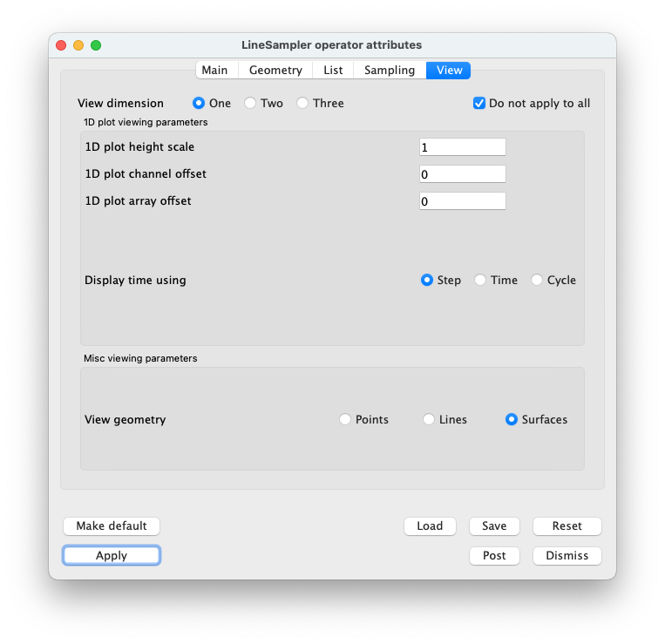Viewport: 665px width, 644px height.
Task: Click the Save button
Action: 494,526
